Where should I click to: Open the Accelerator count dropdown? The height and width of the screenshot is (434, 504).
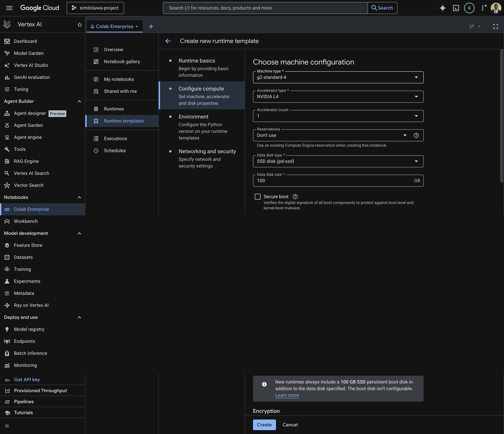[338, 116]
